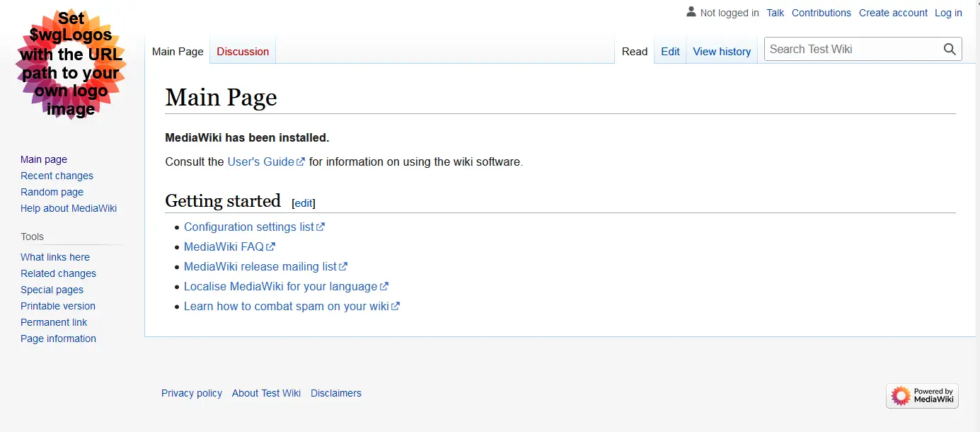
Task: Open Page information link
Action: click(58, 339)
